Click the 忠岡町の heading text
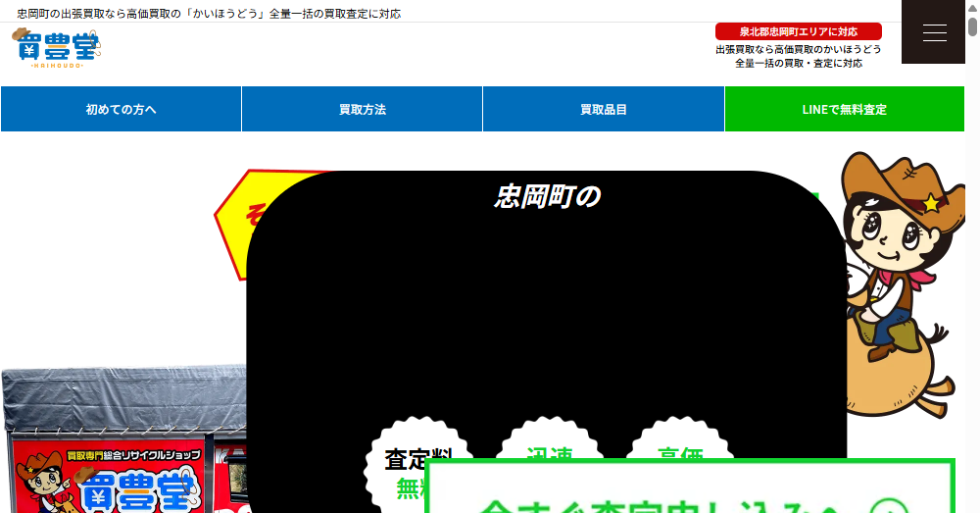The width and height of the screenshot is (980, 513). 546,196
